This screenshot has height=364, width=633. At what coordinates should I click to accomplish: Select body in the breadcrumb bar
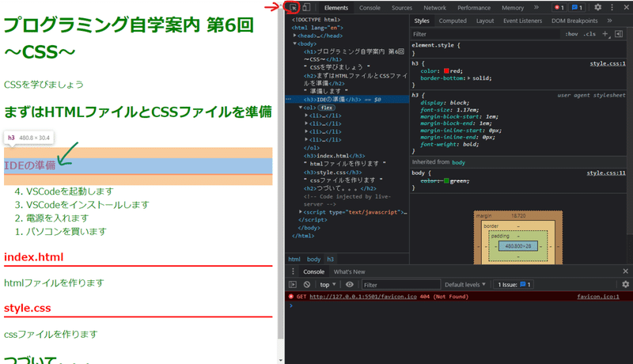(313, 259)
